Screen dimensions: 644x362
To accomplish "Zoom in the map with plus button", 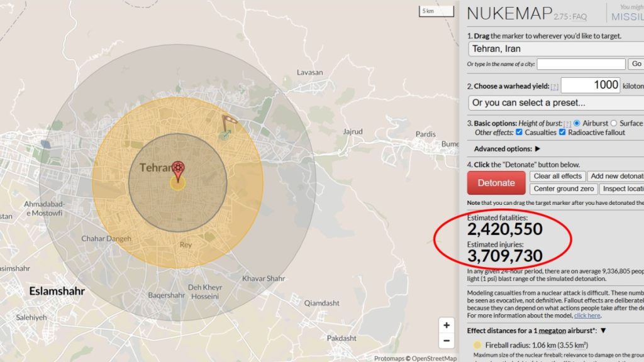I will tap(447, 325).
